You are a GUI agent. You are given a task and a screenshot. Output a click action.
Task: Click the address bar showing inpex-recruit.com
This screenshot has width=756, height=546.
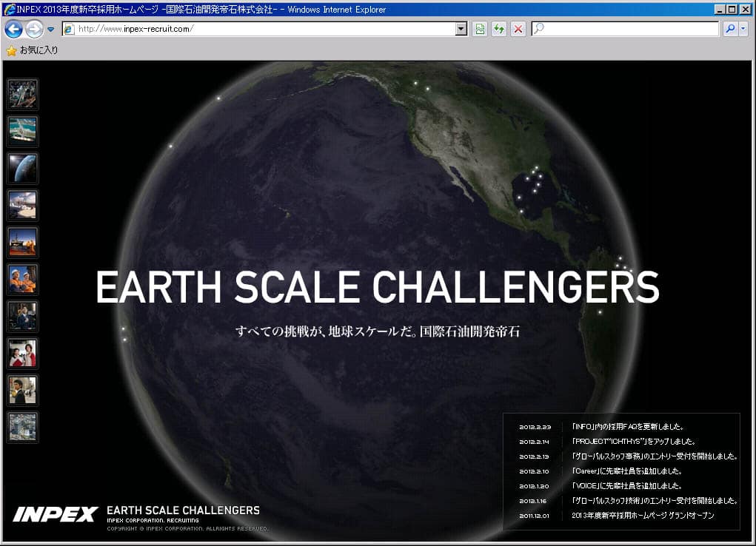pos(264,29)
